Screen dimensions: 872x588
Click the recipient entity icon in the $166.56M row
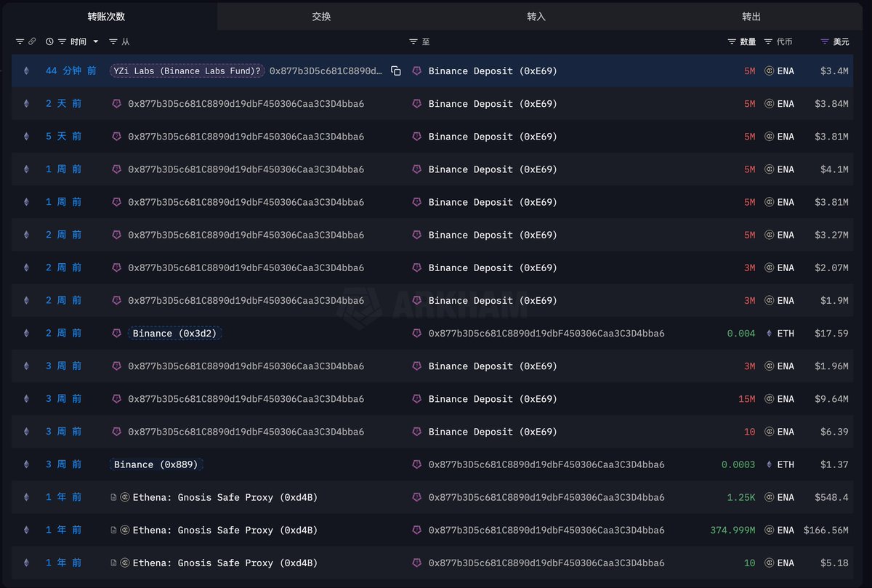point(417,530)
